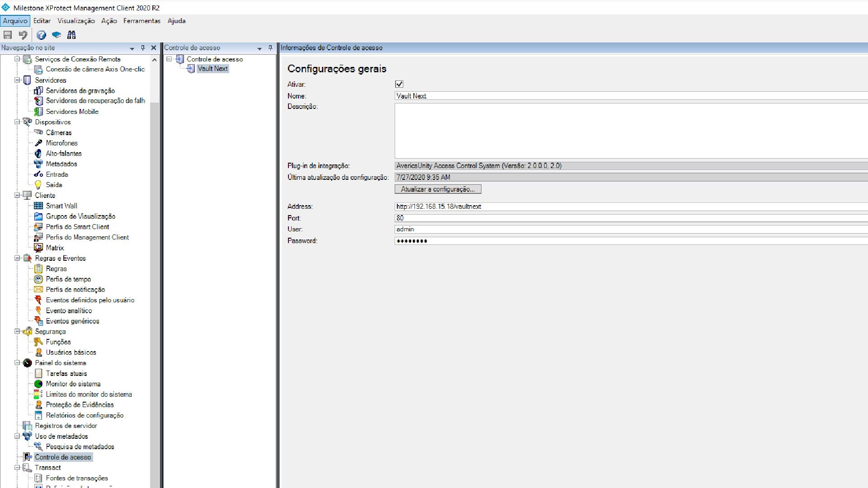
Task: Click the Controle de acesso door icon
Action: coord(28,457)
